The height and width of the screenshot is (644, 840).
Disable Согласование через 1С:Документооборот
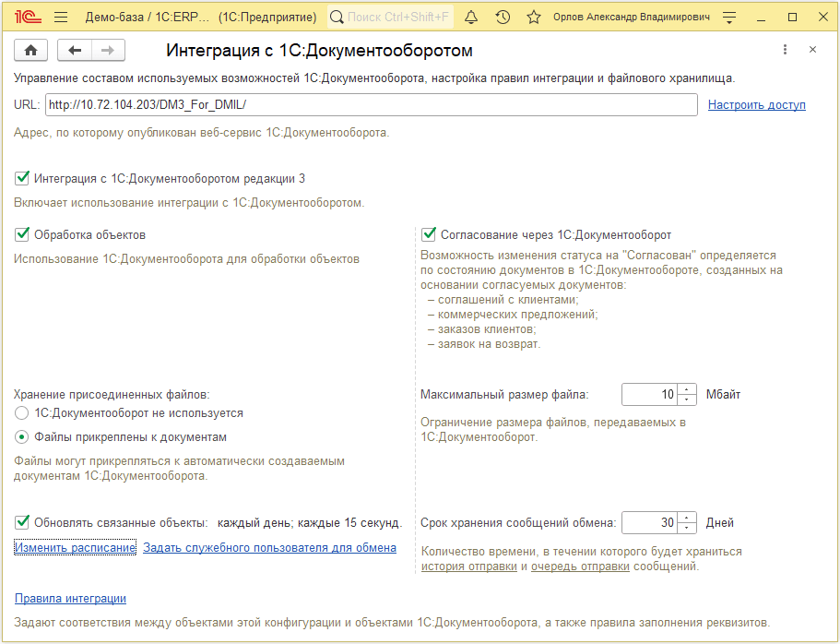(429, 234)
